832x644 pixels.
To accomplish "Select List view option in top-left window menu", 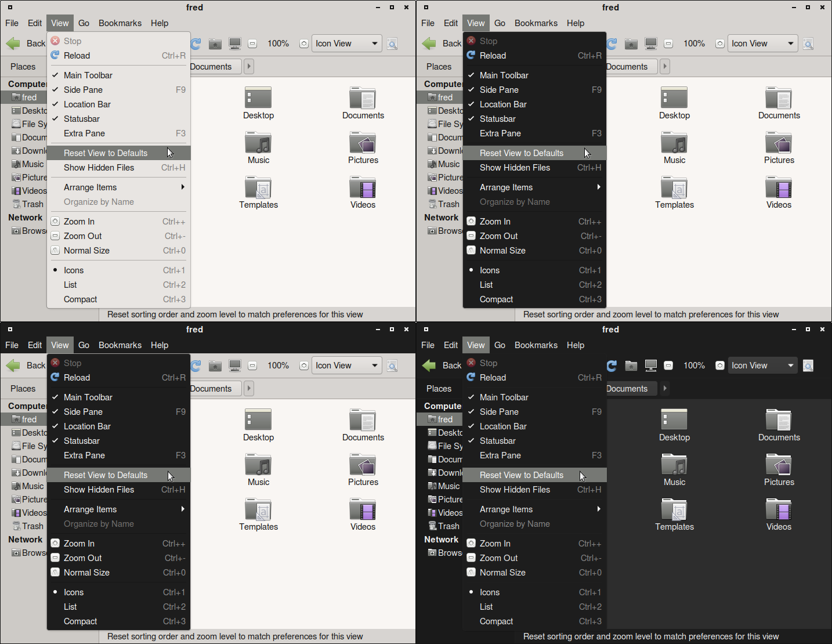I will [118, 285].
